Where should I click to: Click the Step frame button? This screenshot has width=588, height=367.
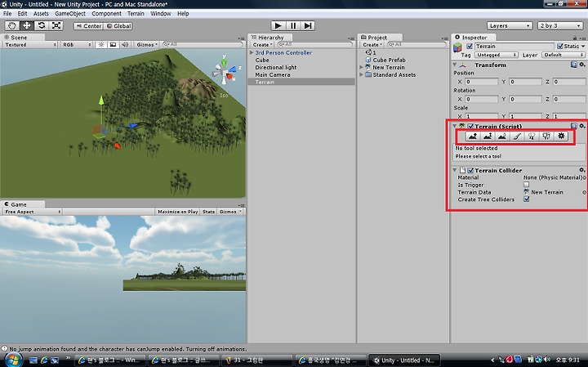click(x=308, y=25)
